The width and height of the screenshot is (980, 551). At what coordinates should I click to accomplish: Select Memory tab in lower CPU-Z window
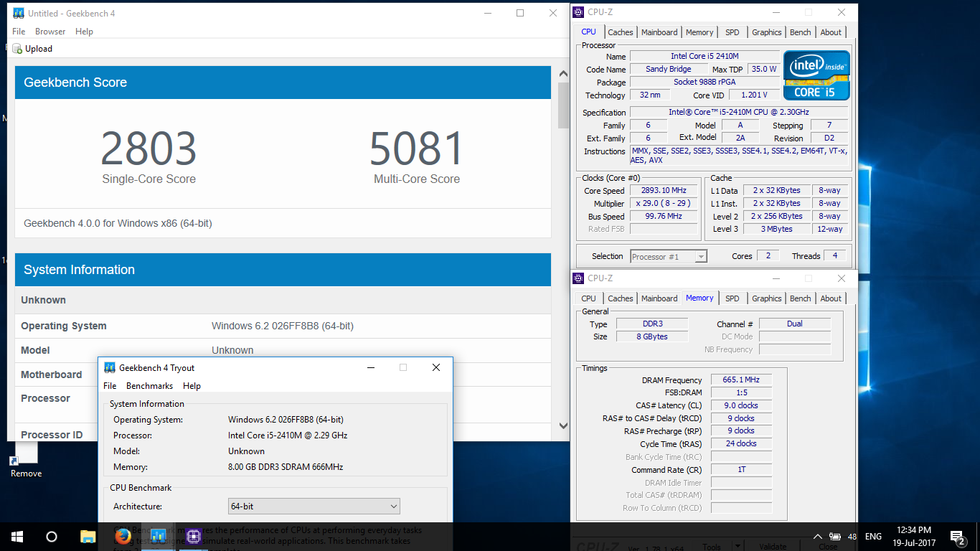pos(699,298)
